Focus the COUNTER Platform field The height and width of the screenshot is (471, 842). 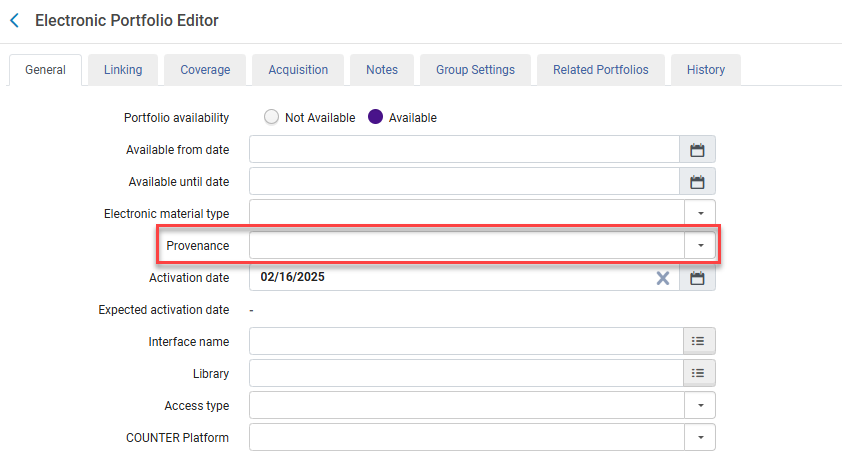[467, 438]
